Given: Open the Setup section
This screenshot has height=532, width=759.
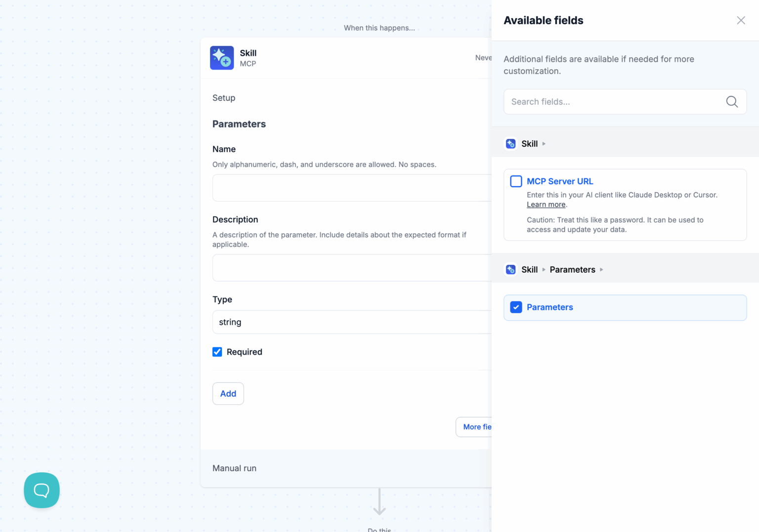Looking at the screenshot, I should point(224,98).
